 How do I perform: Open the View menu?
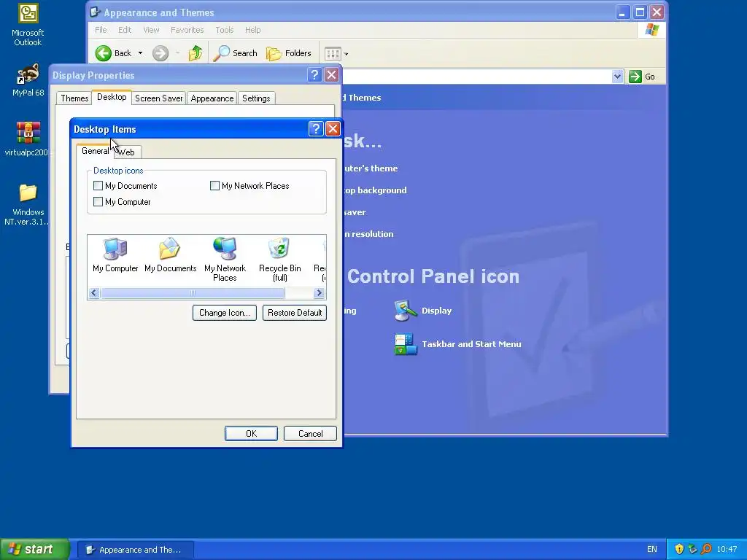pyautogui.click(x=151, y=30)
